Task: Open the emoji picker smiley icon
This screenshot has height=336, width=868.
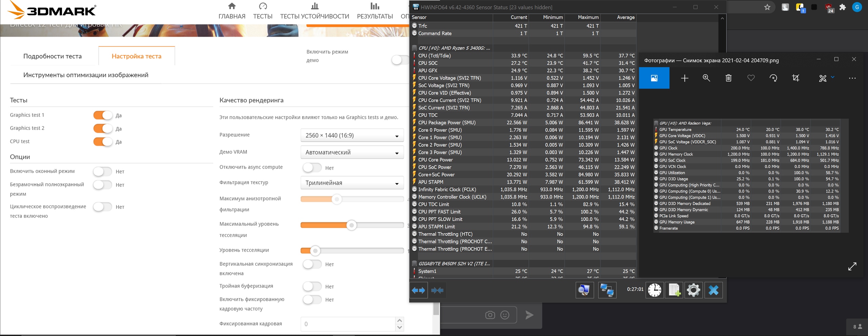Action: point(505,315)
